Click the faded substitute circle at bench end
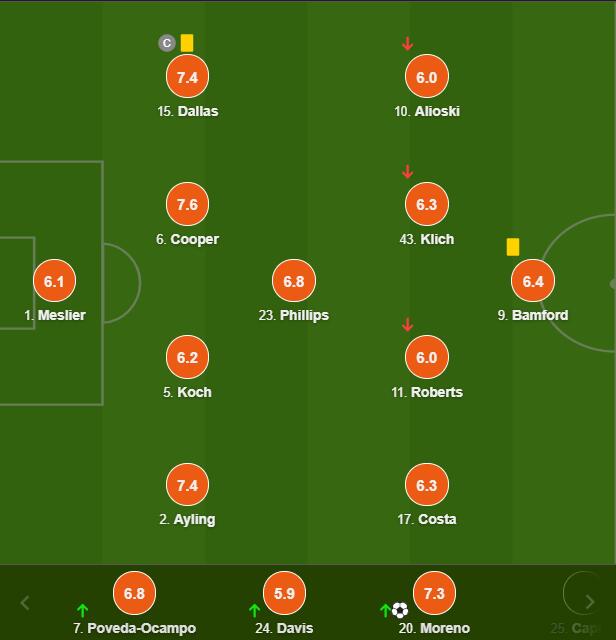616x640 pixels. coord(584,593)
